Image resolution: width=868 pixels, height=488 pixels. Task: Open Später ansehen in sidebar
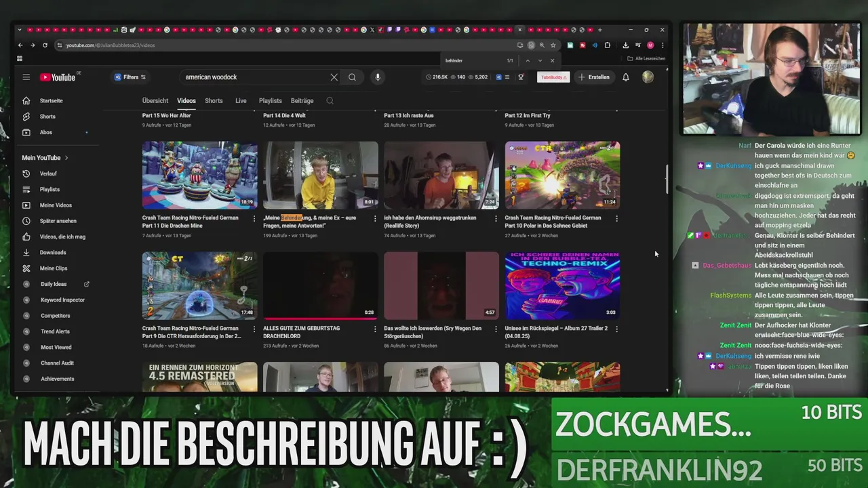click(58, 221)
